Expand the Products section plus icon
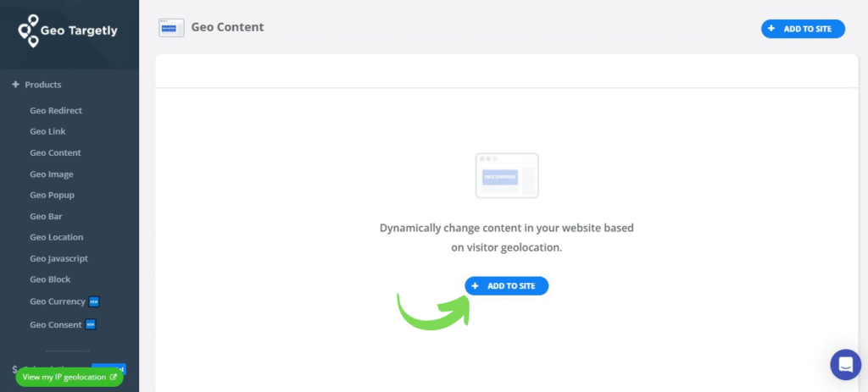Screen dimensions: 868x392 point(15,85)
